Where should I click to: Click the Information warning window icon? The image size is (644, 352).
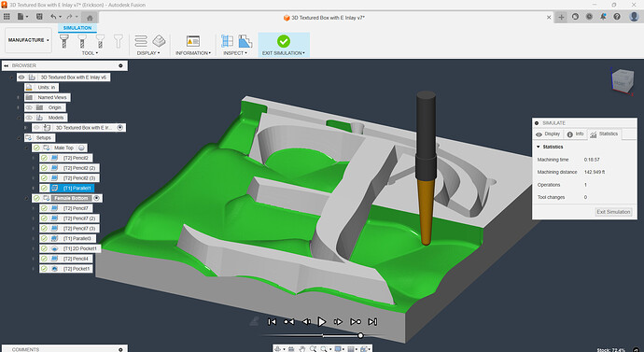click(192, 41)
